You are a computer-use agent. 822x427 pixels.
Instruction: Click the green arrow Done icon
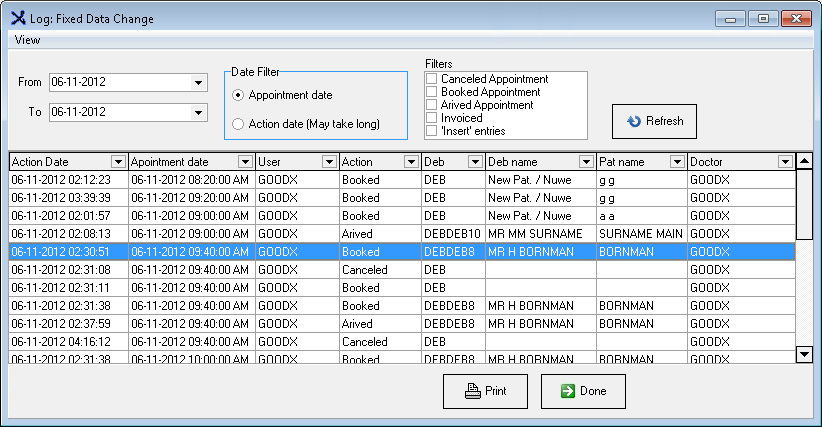pyautogui.click(x=567, y=391)
